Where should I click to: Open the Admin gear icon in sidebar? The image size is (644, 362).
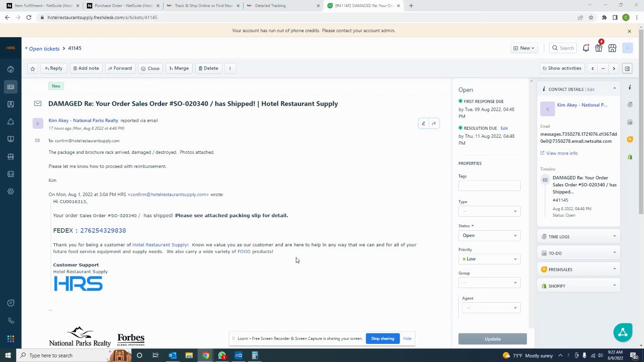(x=11, y=192)
